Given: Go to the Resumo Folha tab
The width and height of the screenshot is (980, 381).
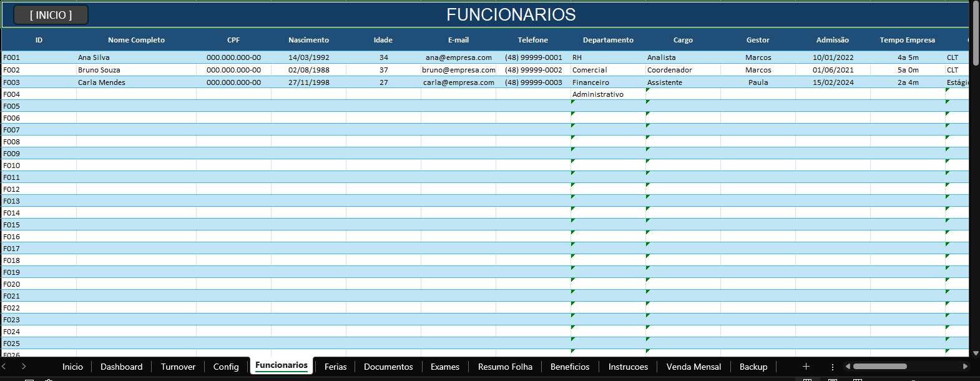Looking at the screenshot, I should coord(505,367).
